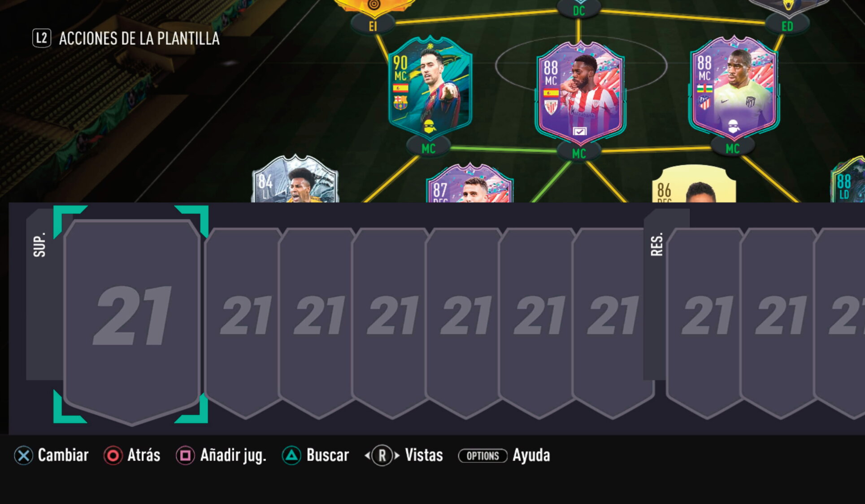Click the L2 icon for squad actions
The image size is (865, 504).
click(42, 39)
